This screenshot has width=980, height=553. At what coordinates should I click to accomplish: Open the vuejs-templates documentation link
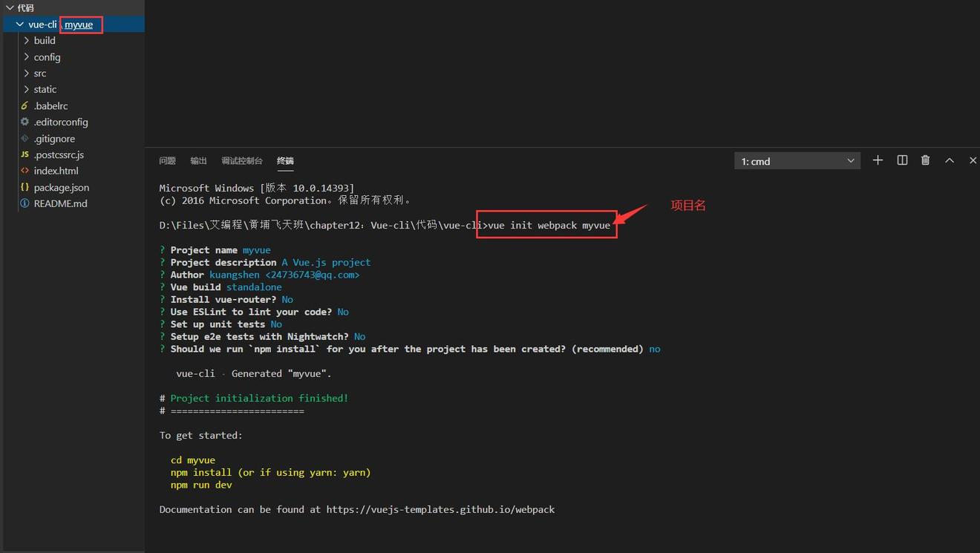click(x=439, y=509)
